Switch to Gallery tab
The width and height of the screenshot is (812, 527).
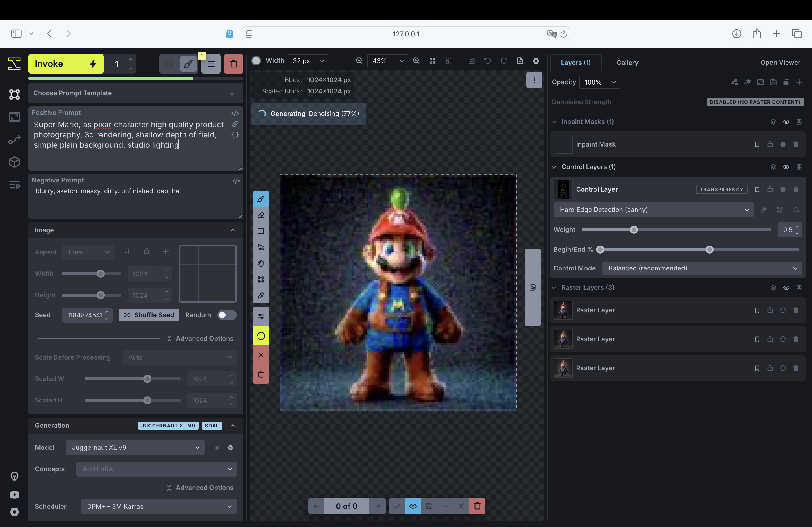point(627,63)
